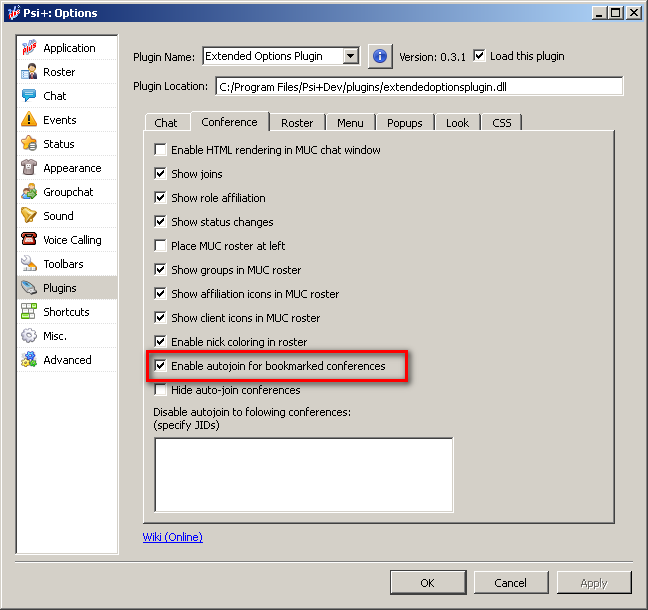Open the Popups tab

point(405,123)
